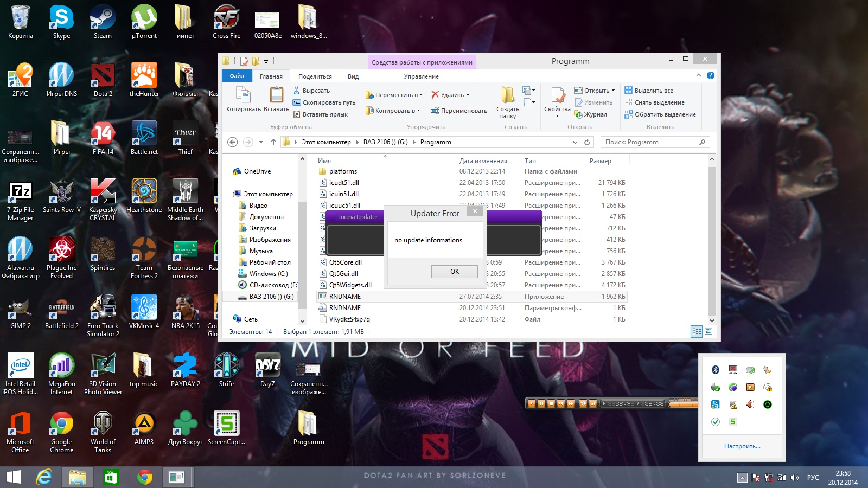
Task: Go back with the Explorer back arrow
Action: click(x=233, y=142)
